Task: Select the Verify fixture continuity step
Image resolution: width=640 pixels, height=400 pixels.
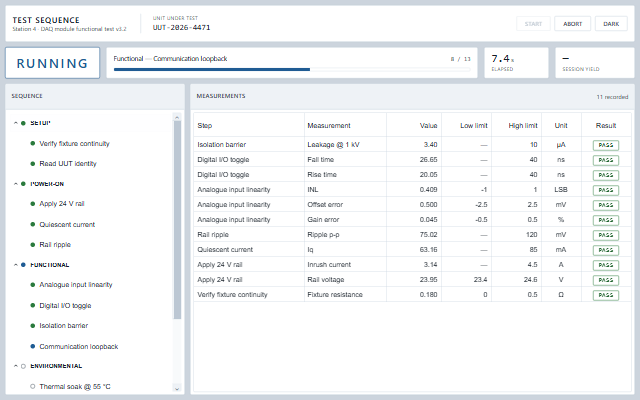Action: (x=74, y=144)
